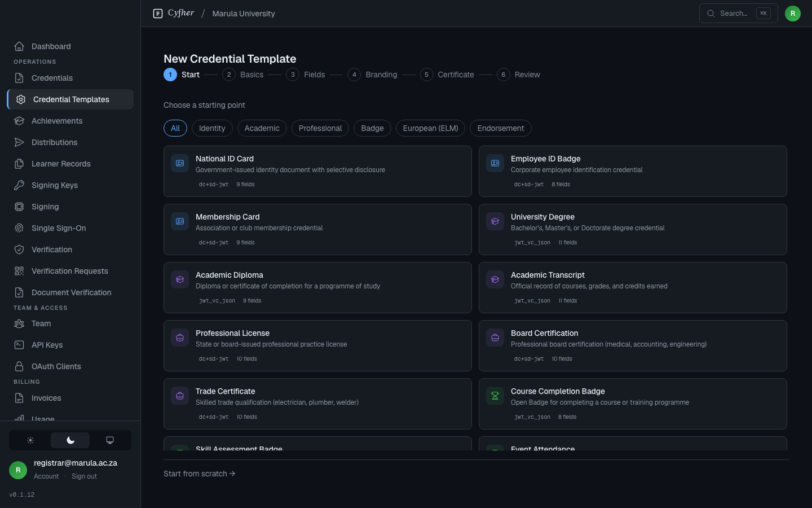Open Invoices in the sidebar
Screen dimensions: 812x508
click(70, 398)
